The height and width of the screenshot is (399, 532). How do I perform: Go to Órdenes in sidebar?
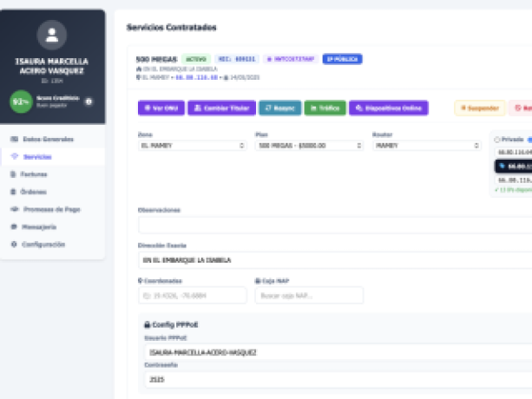(x=53, y=192)
